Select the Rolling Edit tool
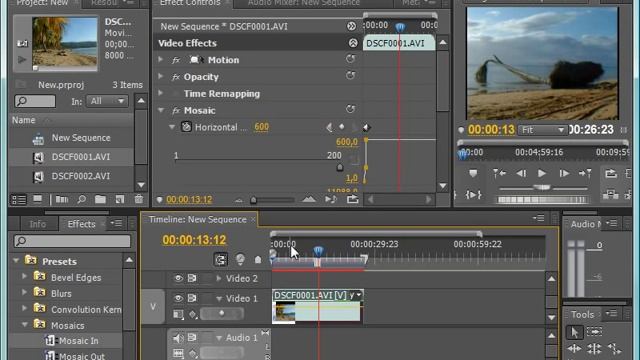The image size is (640, 360). point(594,349)
